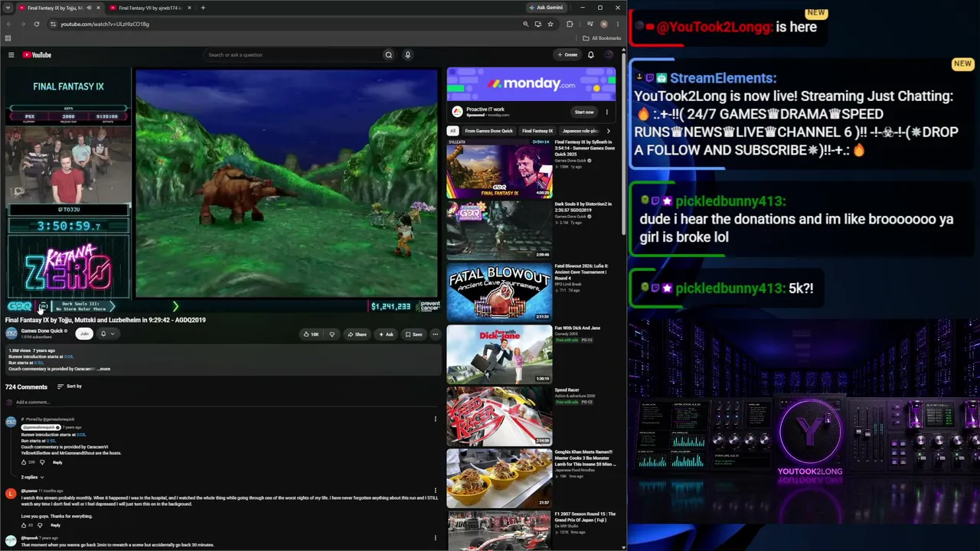Open Chrome tab search dropdown

8,8
